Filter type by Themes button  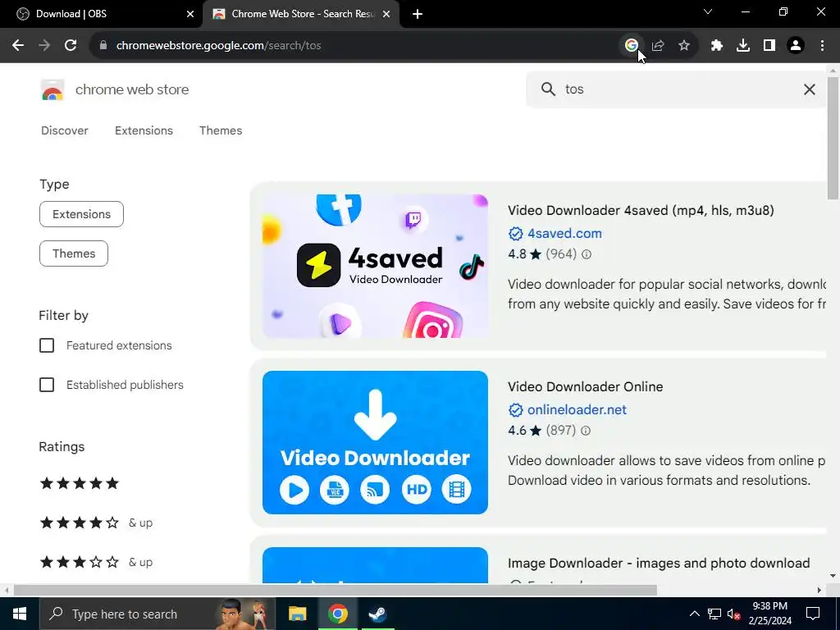(x=74, y=253)
